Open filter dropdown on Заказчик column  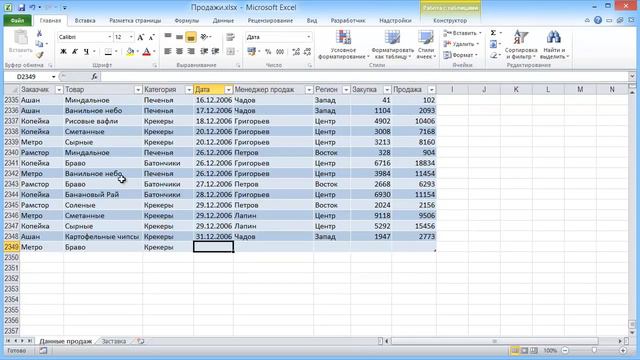(x=59, y=89)
